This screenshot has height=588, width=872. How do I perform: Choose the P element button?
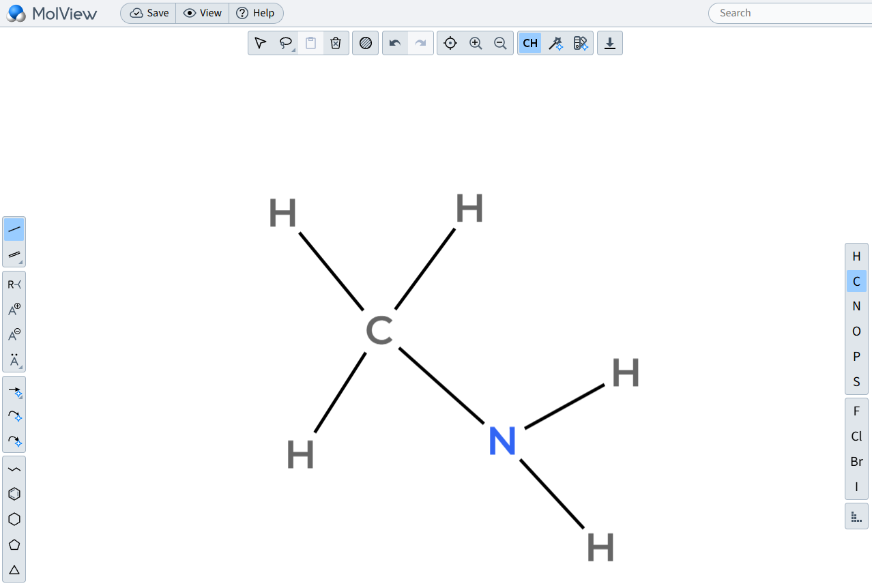pyautogui.click(x=856, y=356)
